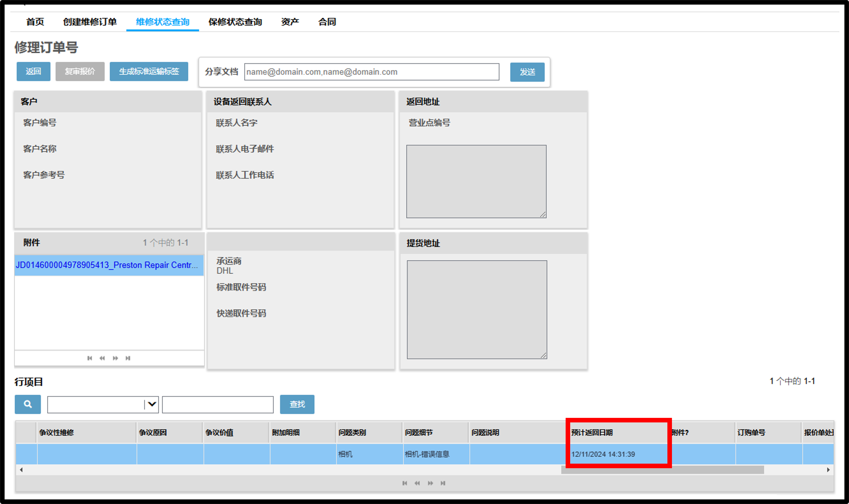
Task: Click the 问题类别 column header
Action: click(369, 433)
